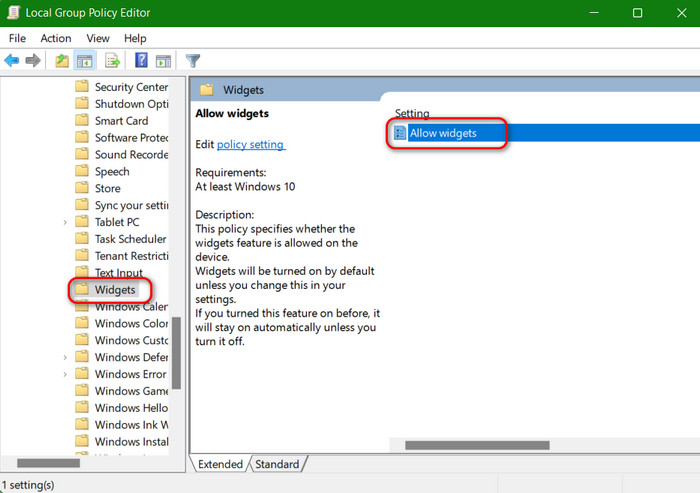
Task: Select Windows Color System folder
Action: (132, 323)
